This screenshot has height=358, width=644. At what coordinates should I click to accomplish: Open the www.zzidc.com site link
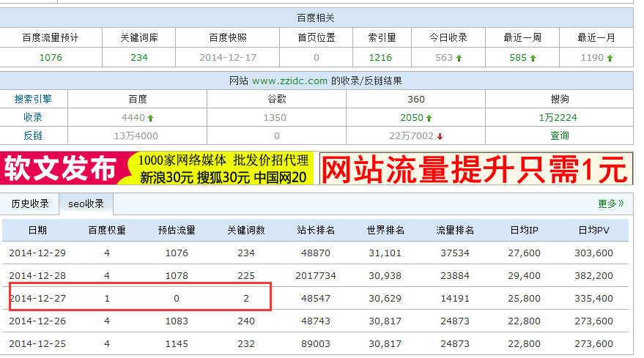point(289,81)
